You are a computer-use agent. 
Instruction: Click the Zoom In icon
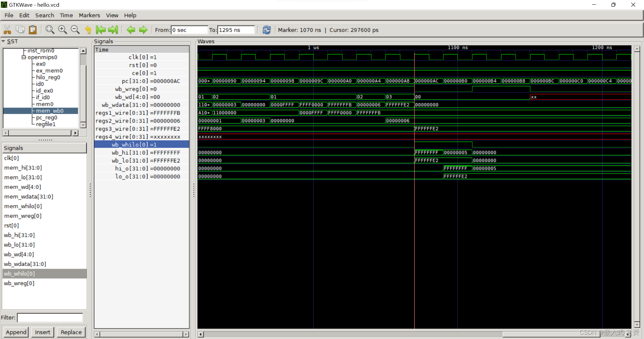tap(63, 30)
